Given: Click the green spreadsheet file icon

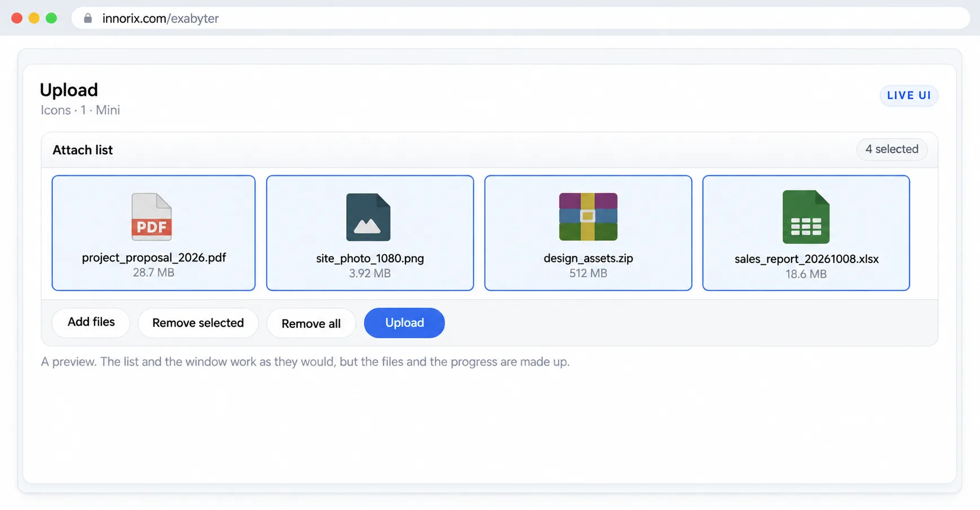Looking at the screenshot, I should (806, 217).
